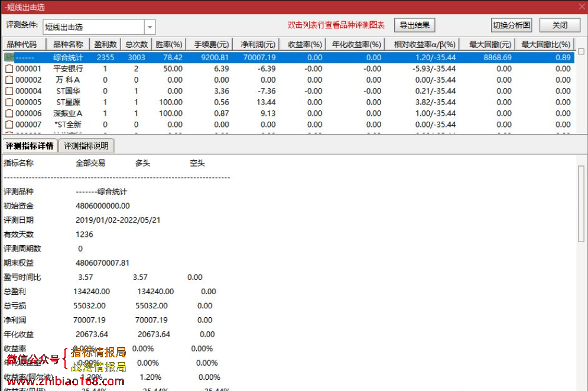Click initial capital value 4806000000.00
This screenshot has width=588, height=391.
103,206
